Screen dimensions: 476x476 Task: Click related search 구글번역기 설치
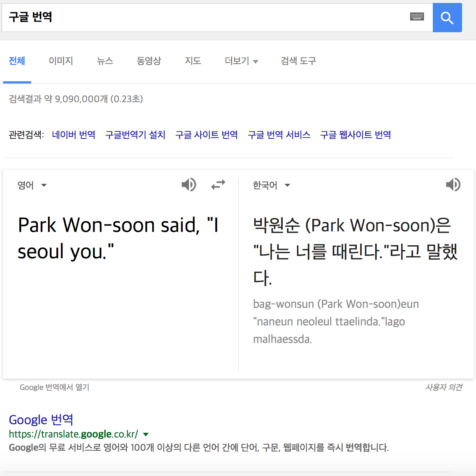(x=135, y=135)
